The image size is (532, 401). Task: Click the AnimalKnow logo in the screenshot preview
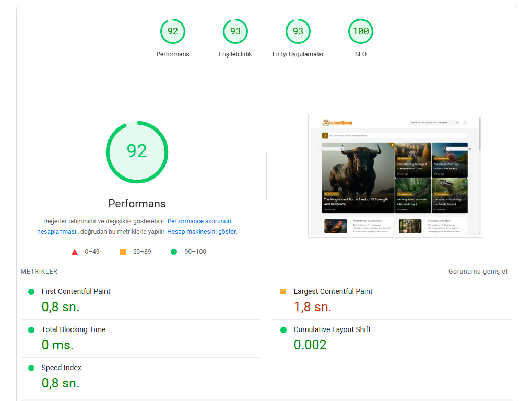coord(337,123)
